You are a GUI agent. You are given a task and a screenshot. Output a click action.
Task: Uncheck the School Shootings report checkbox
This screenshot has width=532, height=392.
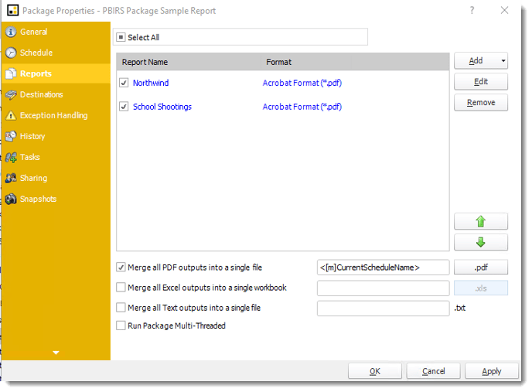click(124, 107)
